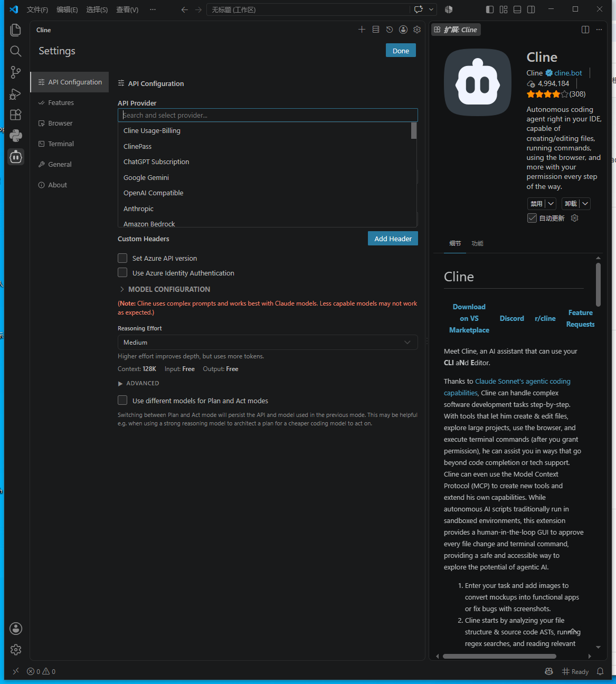Open Cline MCP servers icon

tap(376, 30)
